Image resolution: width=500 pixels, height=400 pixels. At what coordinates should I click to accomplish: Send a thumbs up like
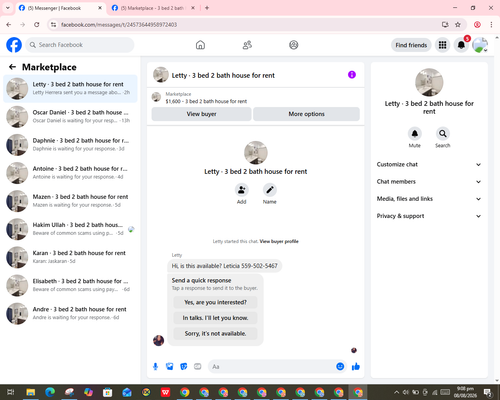(x=356, y=367)
